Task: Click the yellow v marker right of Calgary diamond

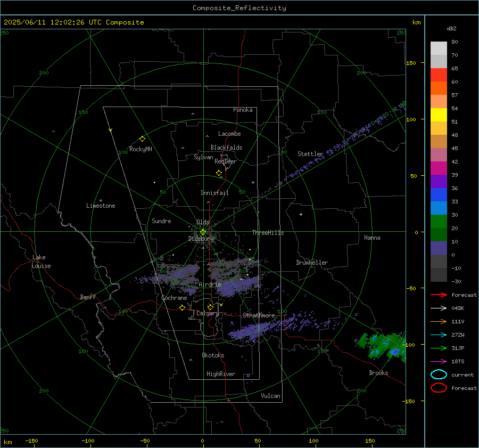Action: click(221, 305)
